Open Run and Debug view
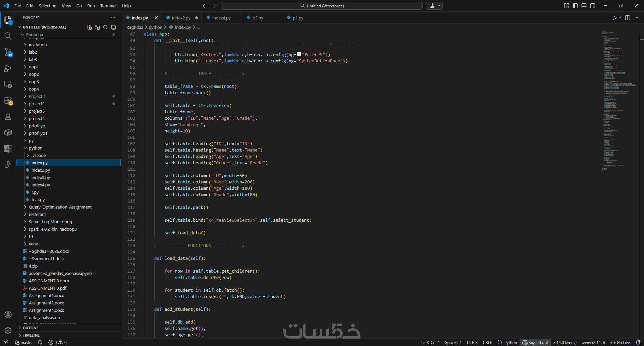Viewport: 644px width, 346px height. coord(8,68)
